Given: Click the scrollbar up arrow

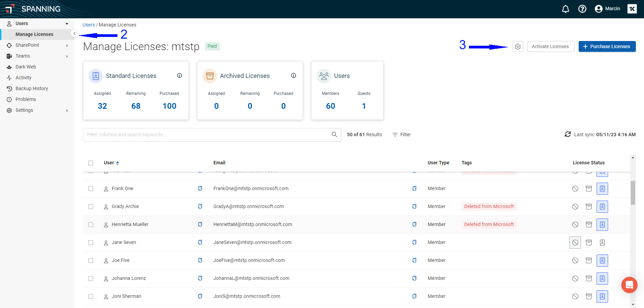Looking at the screenshot, I should tap(633, 158).
